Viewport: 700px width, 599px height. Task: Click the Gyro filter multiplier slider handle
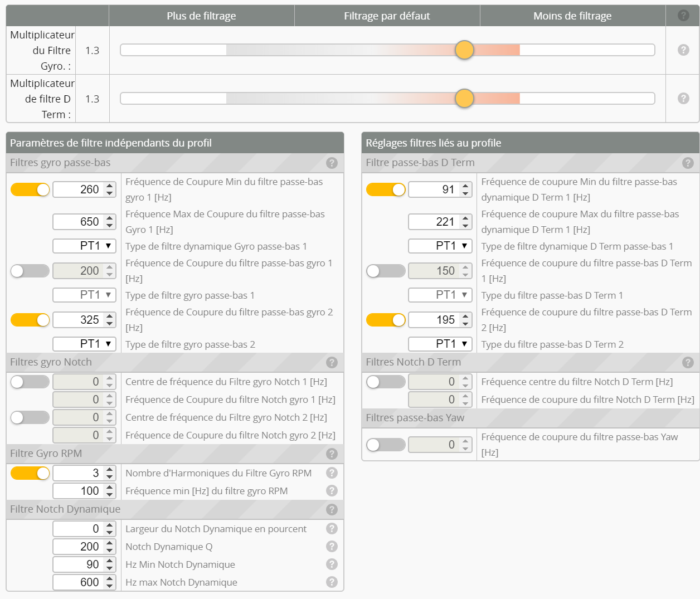(x=464, y=50)
